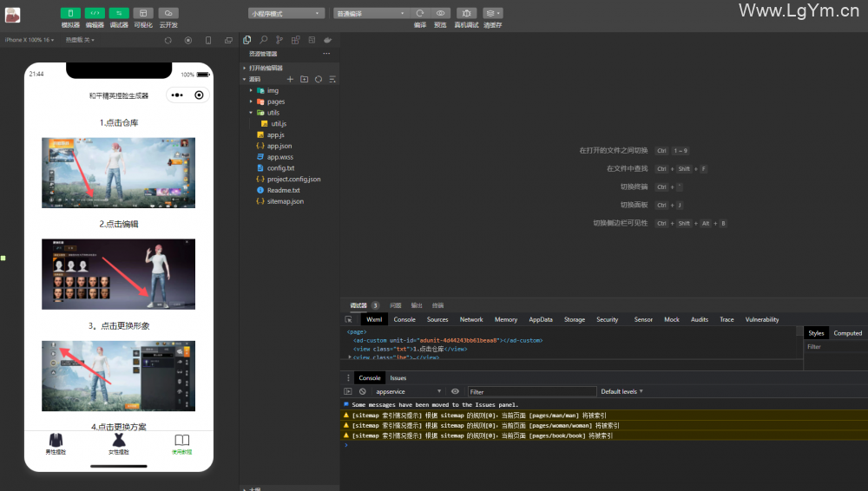Image resolution: width=868 pixels, height=491 pixels.
Task: Click the new folder icon in explorer
Action: click(304, 79)
